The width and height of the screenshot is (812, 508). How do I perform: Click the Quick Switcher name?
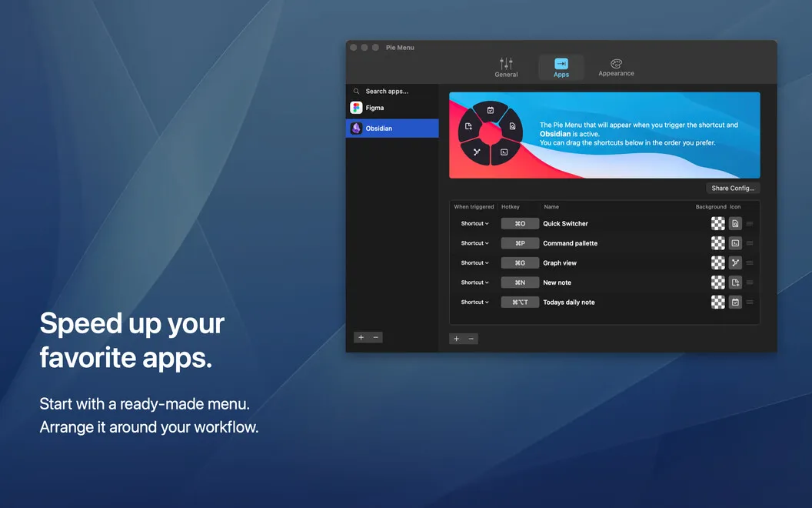(565, 224)
